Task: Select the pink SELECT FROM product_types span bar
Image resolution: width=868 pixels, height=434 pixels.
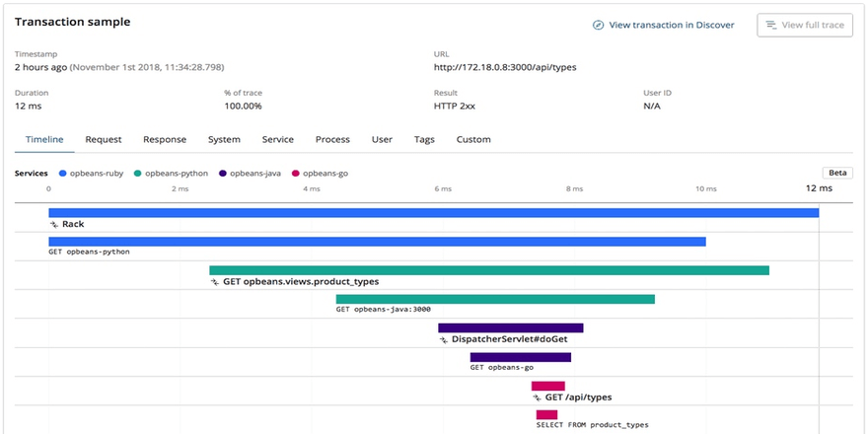Action: pos(546,414)
